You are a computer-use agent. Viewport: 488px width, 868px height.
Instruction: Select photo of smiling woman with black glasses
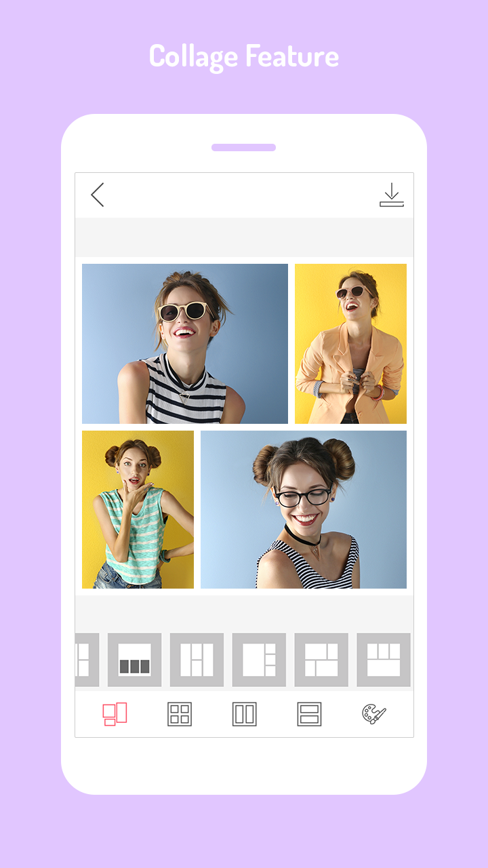(x=304, y=509)
